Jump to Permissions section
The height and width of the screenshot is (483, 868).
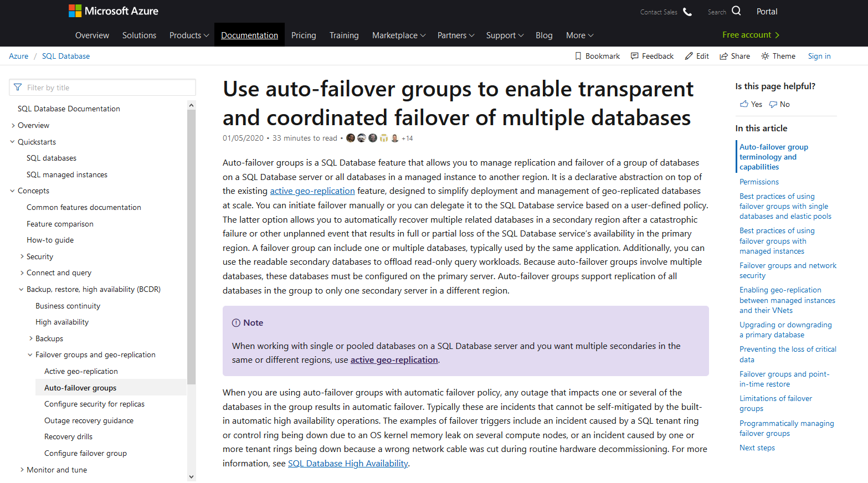click(759, 182)
